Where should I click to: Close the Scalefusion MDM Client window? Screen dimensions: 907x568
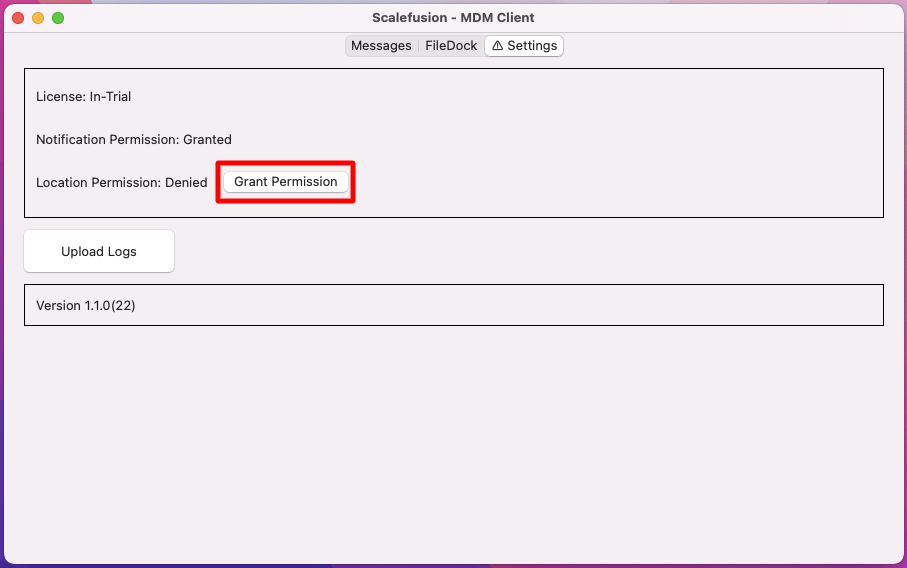(18, 18)
